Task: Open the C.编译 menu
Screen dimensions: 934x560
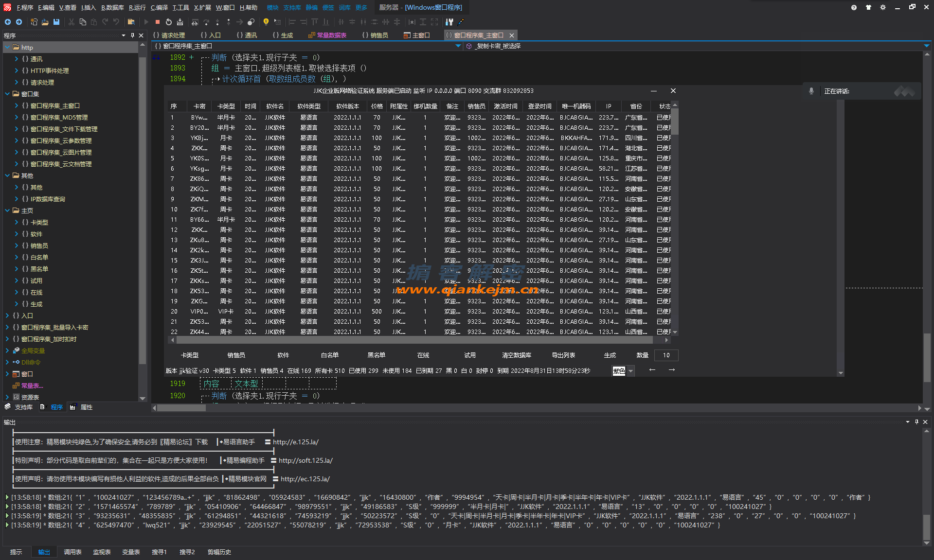Action: point(159,7)
